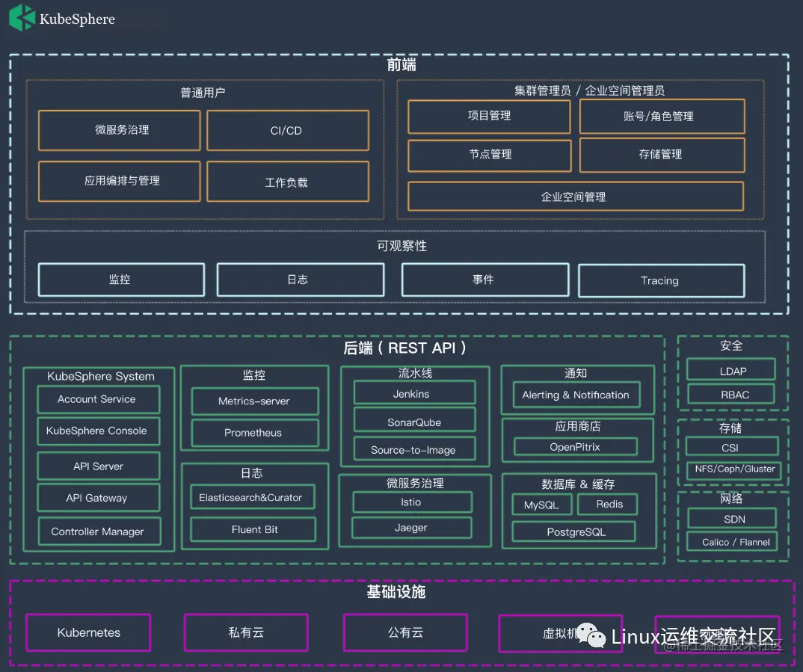Click the Istio component under 微服务治理
Image resolution: width=803 pixels, height=672 pixels.
[412, 502]
